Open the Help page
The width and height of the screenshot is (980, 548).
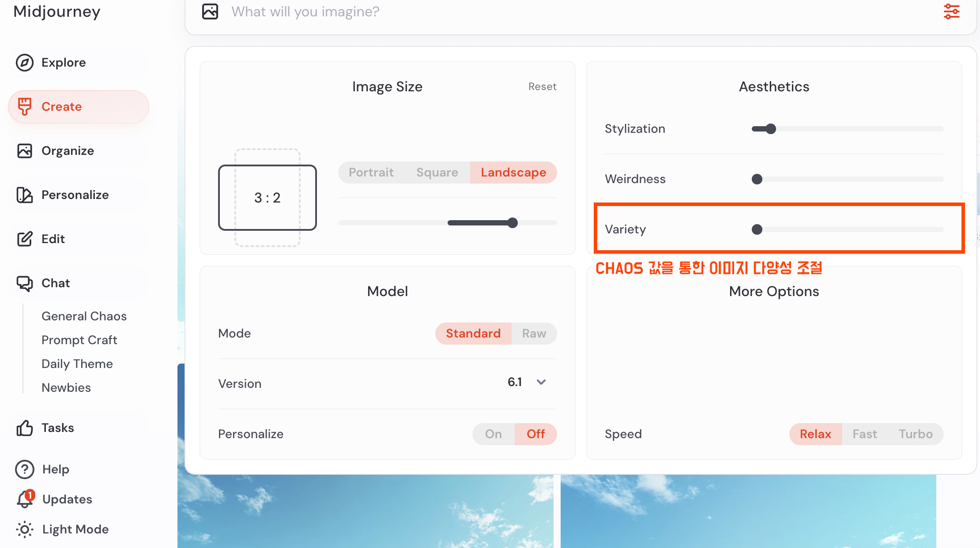55,469
